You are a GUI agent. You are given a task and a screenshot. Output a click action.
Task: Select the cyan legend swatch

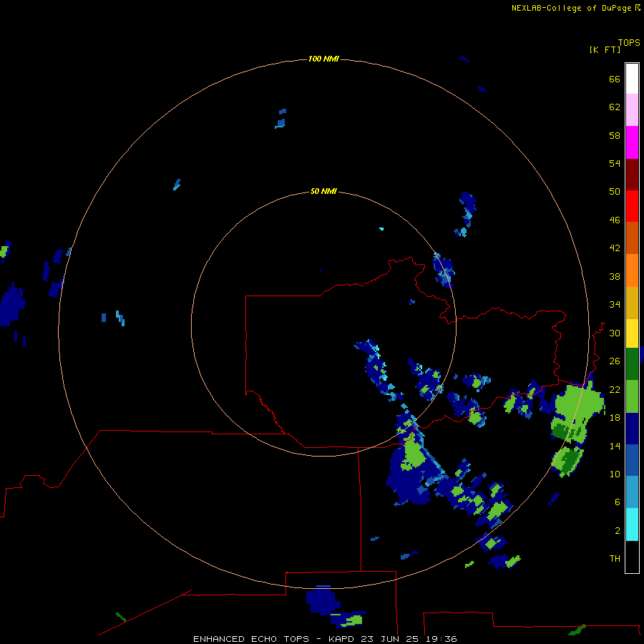[x=632, y=525]
